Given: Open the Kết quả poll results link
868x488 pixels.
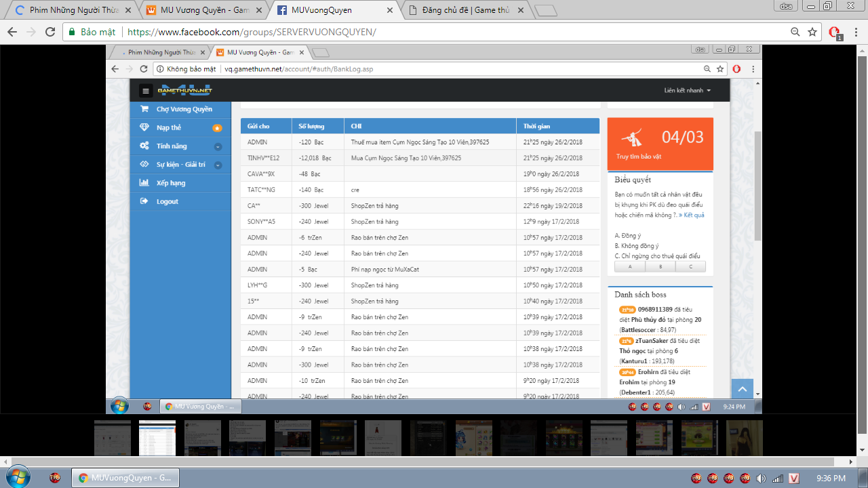Looking at the screenshot, I should tap(692, 215).
